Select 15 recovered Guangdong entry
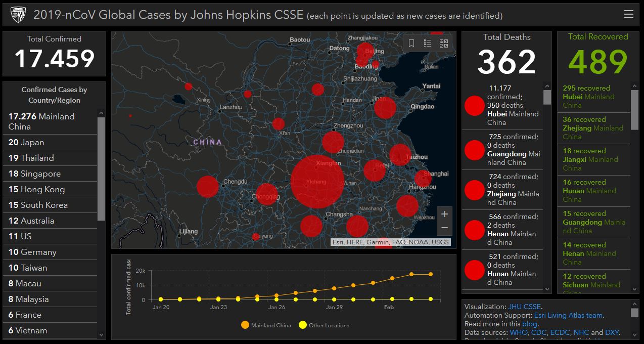Image resolution: width=644 pixels, height=344 pixels. (x=595, y=222)
